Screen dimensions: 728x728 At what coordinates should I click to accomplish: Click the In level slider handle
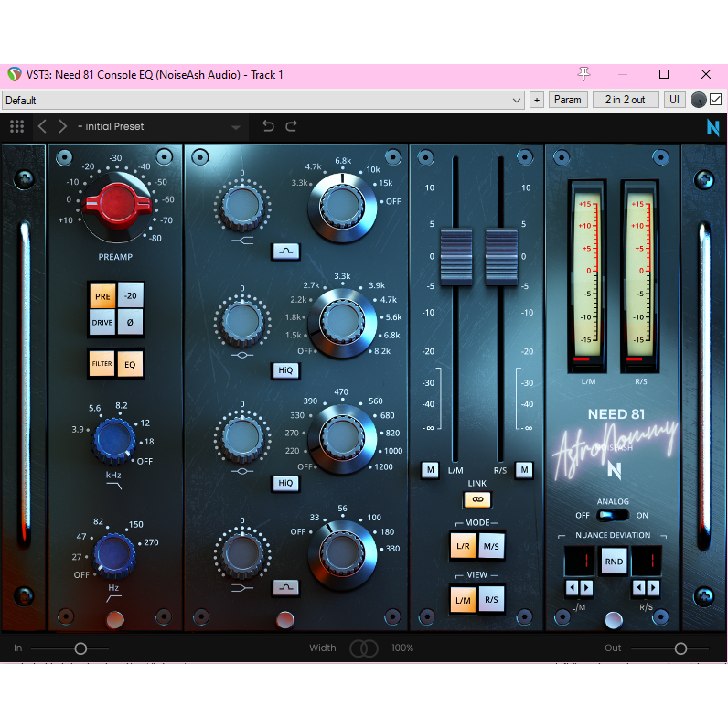[x=80, y=648]
